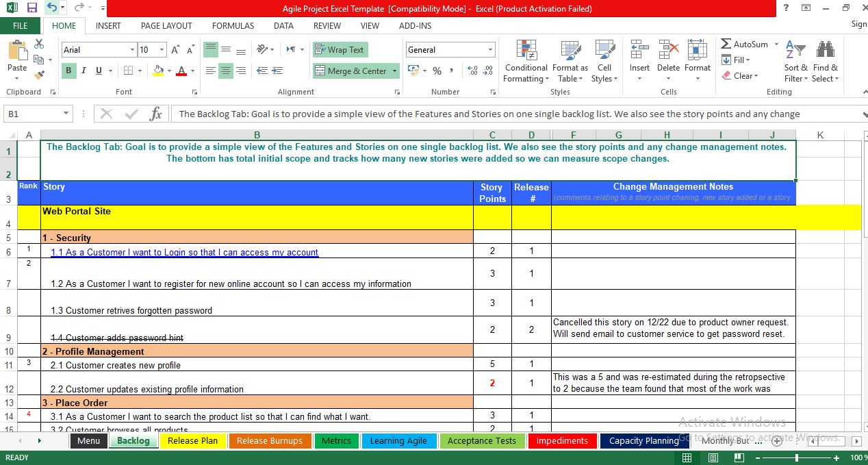Open the General number format dropdown
Image resolution: width=868 pixels, height=465 pixels.
490,50
